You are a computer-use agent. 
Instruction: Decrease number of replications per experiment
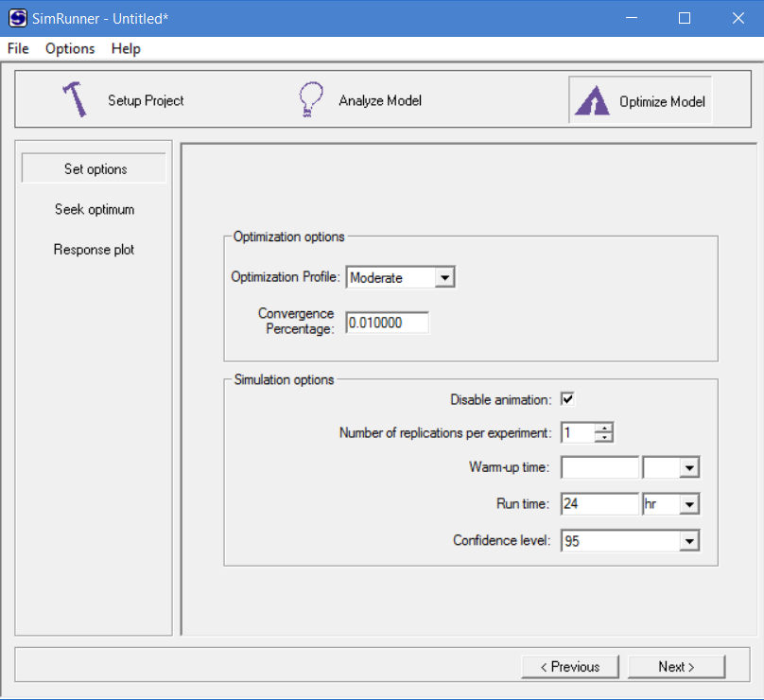[x=604, y=437]
